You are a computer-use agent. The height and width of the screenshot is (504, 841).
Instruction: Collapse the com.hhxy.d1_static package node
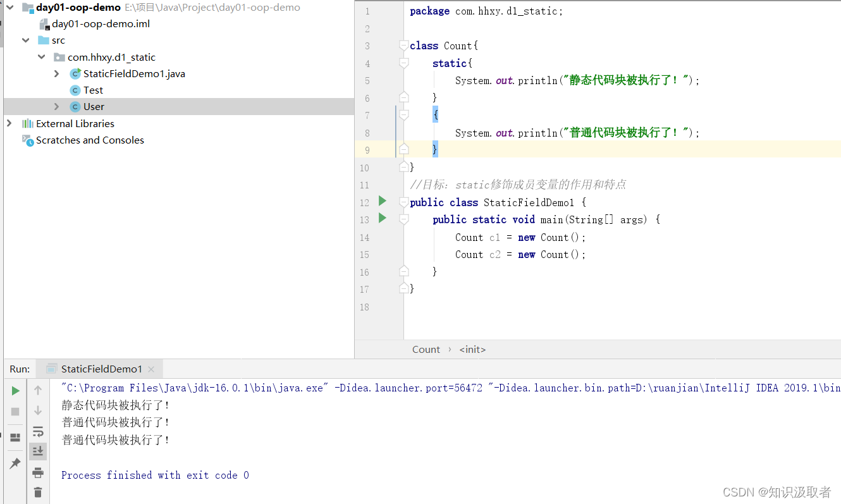click(x=42, y=57)
